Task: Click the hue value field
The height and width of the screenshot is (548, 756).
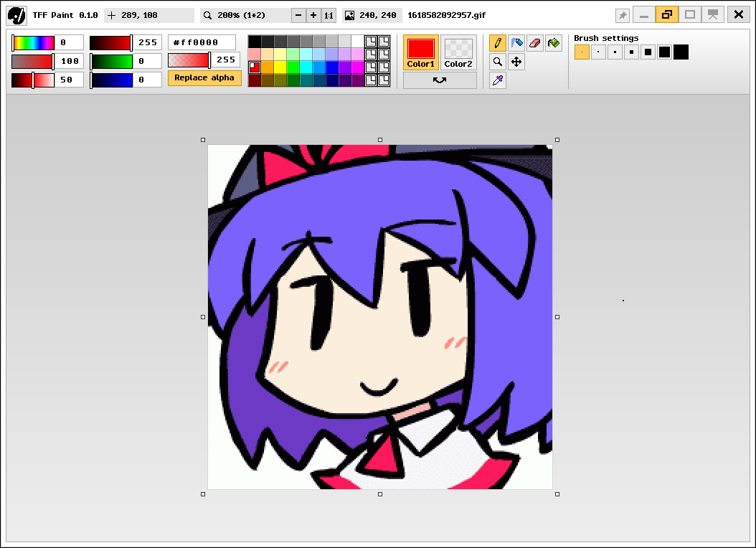Action: (x=70, y=43)
